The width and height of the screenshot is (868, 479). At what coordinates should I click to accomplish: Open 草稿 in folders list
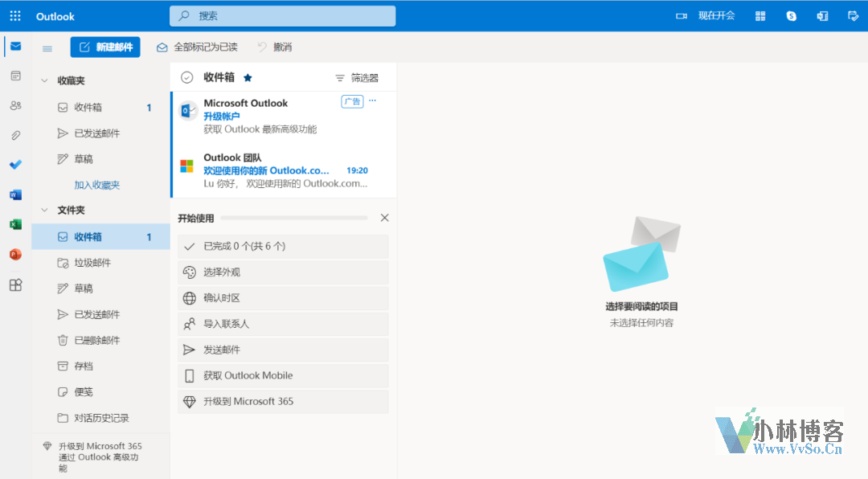(x=100, y=289)
